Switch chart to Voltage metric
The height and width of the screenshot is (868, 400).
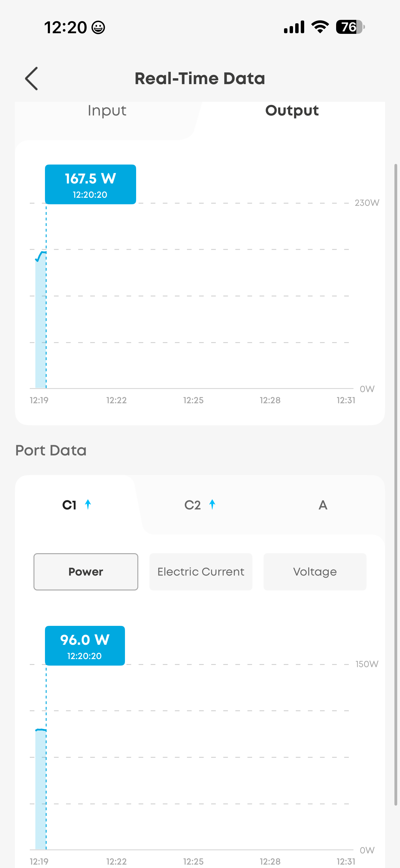315,572
